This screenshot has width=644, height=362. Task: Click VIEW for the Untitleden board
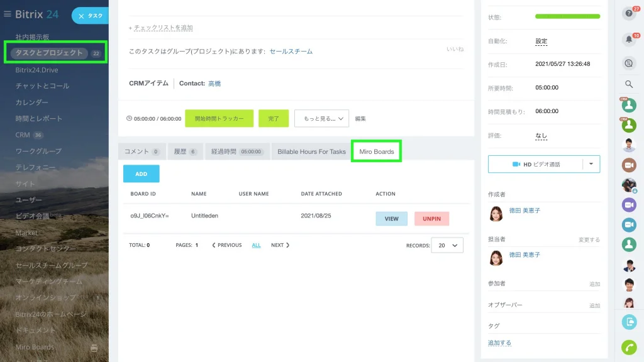(x=391, y=218)
